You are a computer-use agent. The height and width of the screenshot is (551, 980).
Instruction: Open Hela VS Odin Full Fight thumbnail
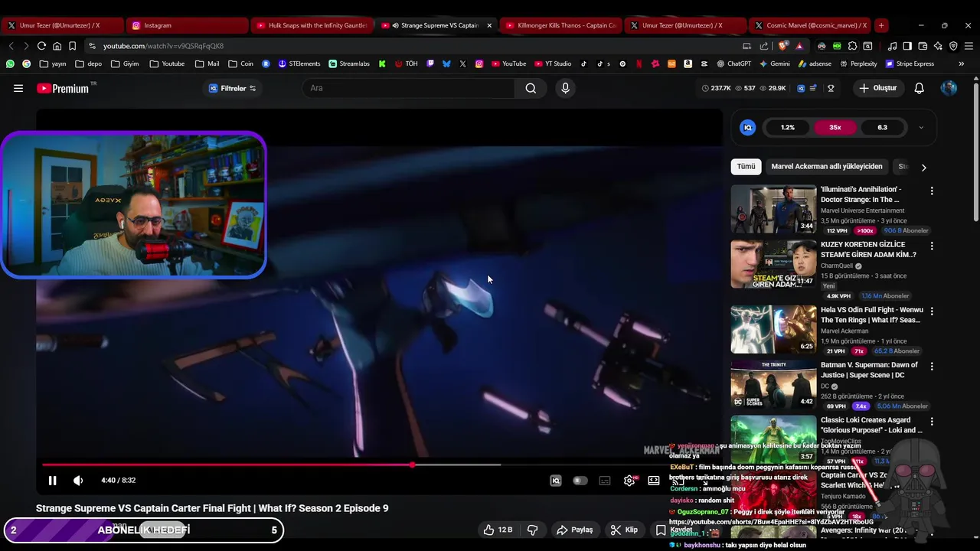pyautogui.click(x=773, y=329)
